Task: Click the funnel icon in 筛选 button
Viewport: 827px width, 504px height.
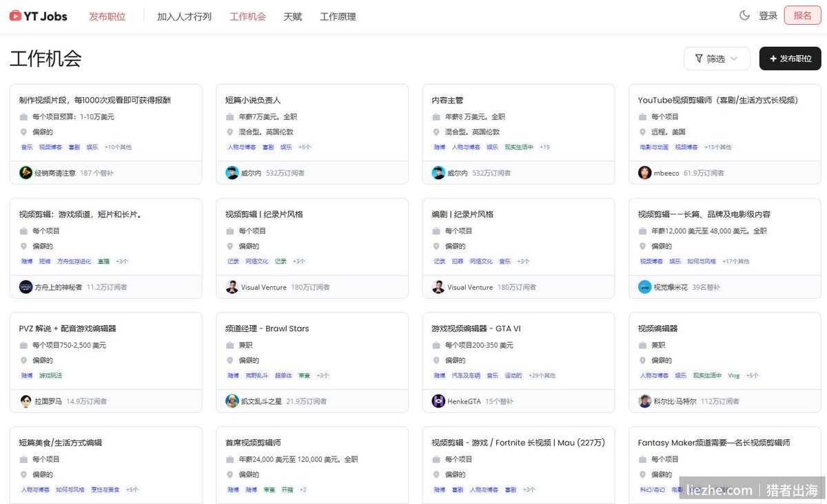Action: click(x=699, y=59)
